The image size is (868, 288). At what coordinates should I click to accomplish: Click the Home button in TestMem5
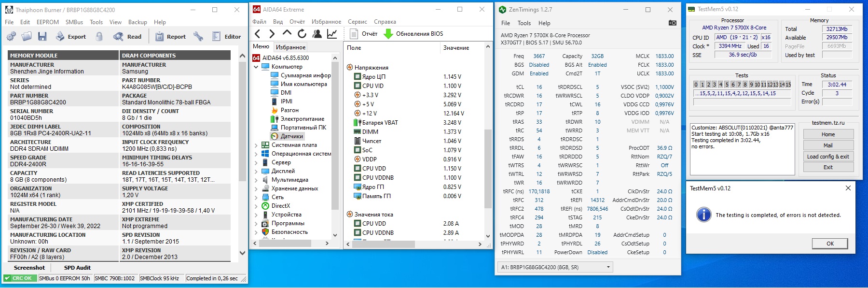tap(828, 134)
